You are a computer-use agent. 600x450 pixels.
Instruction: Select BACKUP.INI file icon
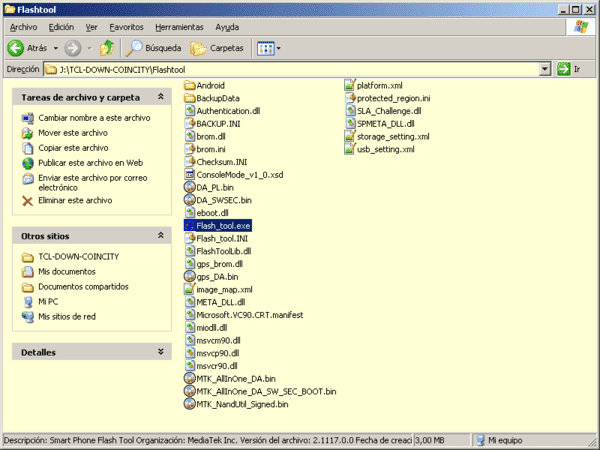[189, 124]
